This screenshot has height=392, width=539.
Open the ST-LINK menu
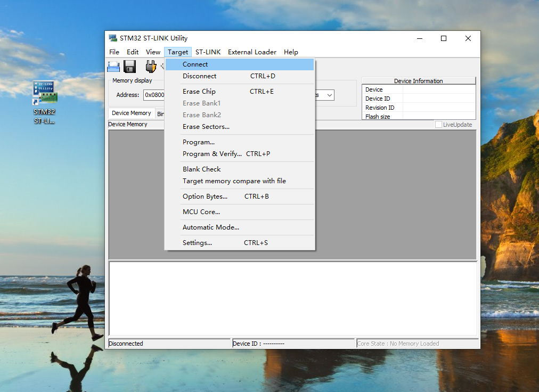(x=208, y=52)
